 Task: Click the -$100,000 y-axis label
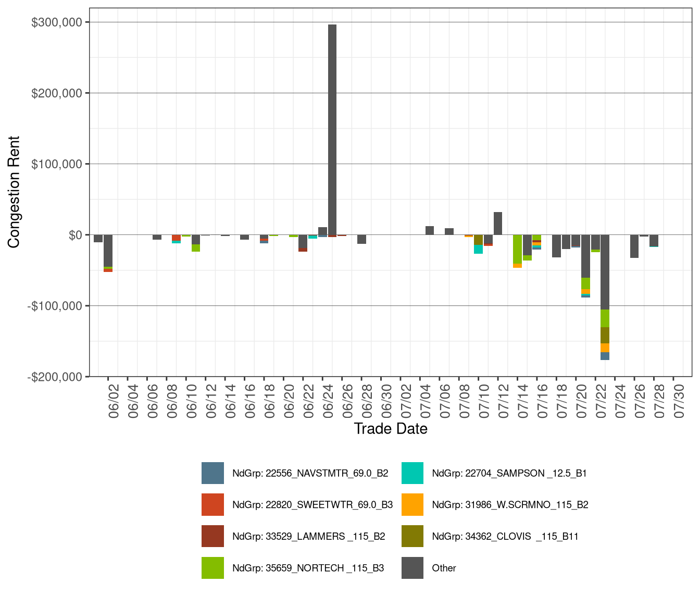[55, 306]
